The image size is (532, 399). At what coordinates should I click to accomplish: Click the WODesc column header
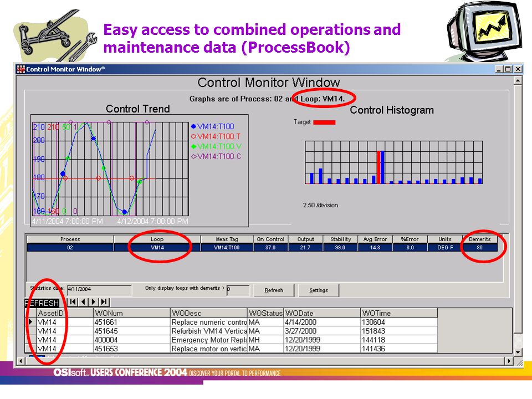tap(209, 313)
